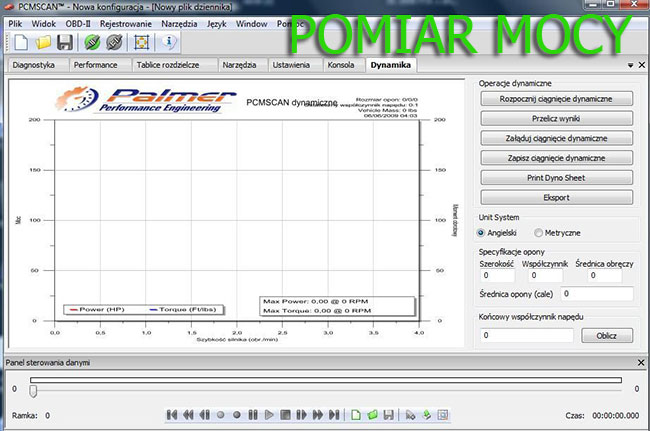Open the OBD-II menu

78,24
